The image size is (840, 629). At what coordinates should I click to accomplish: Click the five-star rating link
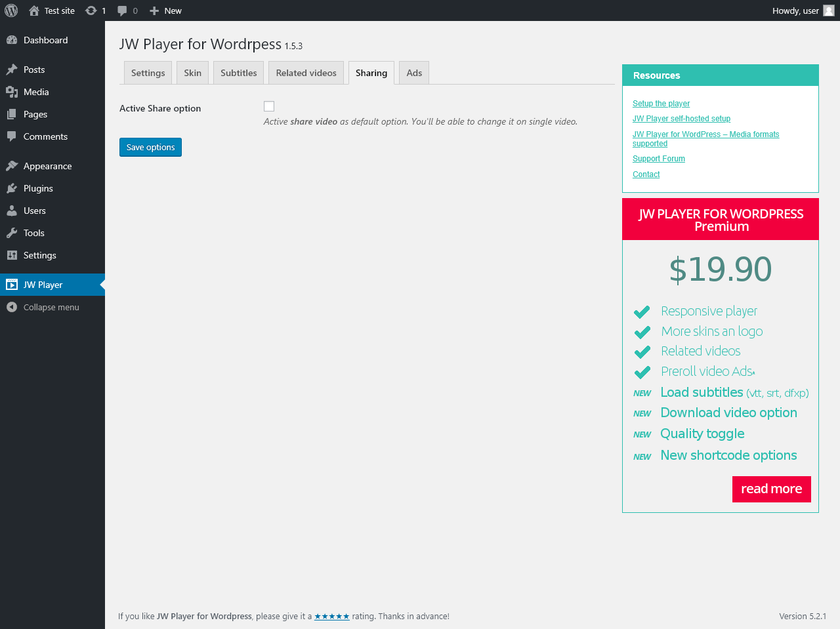tap(332, 617)
